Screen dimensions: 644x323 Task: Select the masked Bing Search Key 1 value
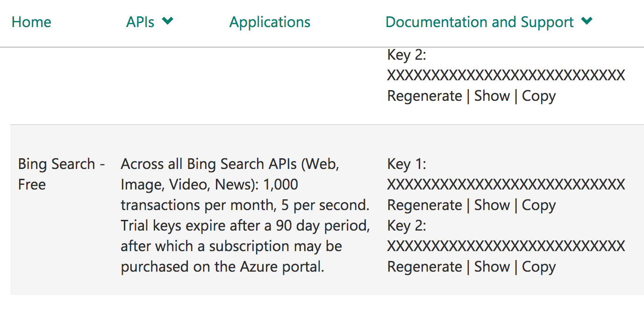(x=506, y=185)
